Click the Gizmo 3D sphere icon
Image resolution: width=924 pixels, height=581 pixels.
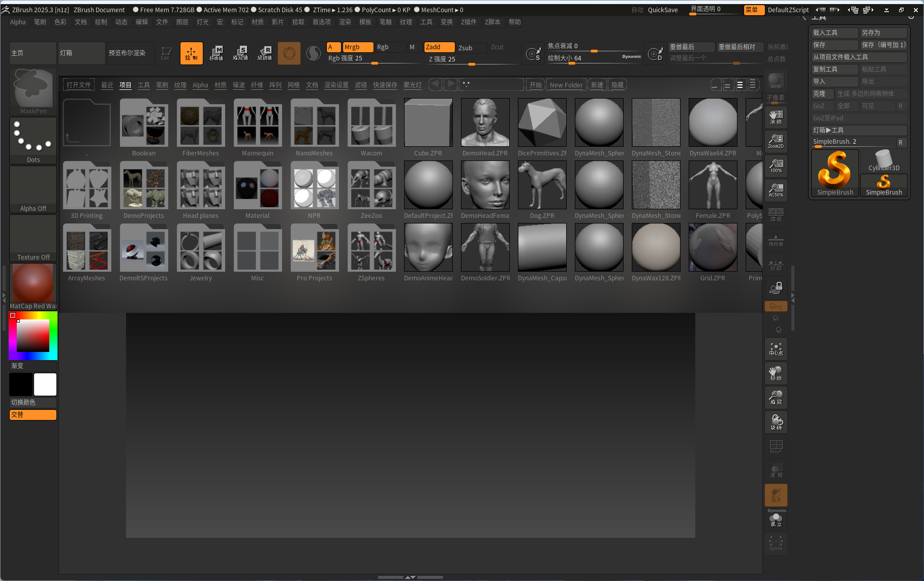(x=289, y=53)
